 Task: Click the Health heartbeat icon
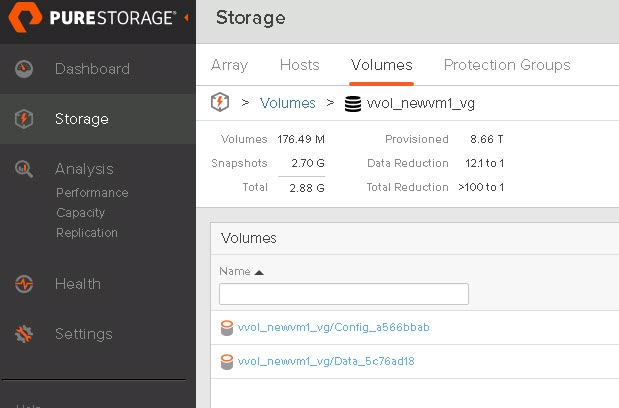[x=24, y=284]
